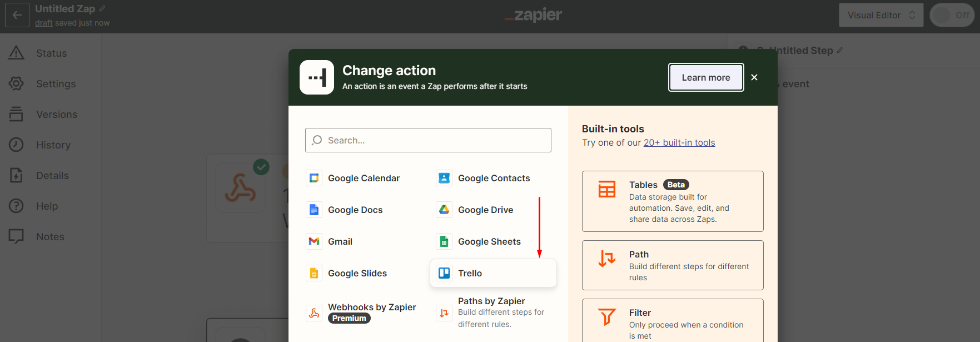Open Versions in the sidebar
The image size is (980, 342).
(x=57, y=115)
